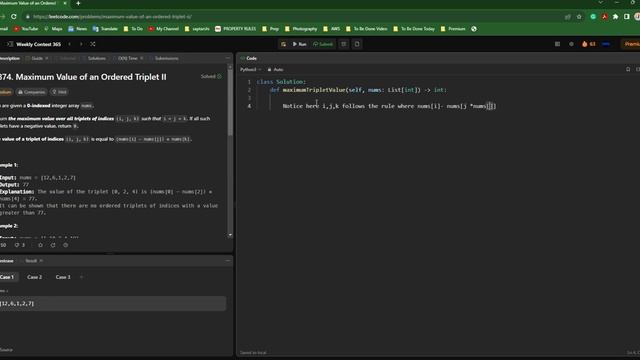Select the Case 2 test case
This screenshot has width=640, height=360.
pyautogui.click(x=34, y=277)
